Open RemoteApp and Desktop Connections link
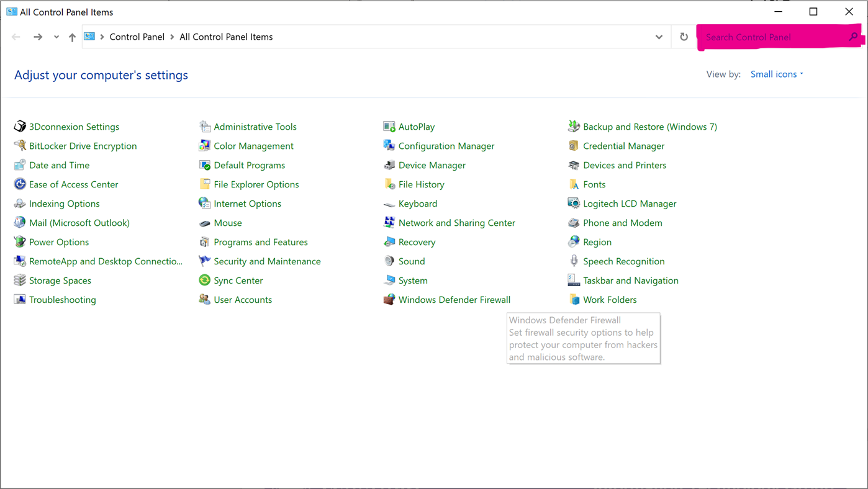The width and height of the screenshot is (868, 489). pyautogui.click(x=106, y=261)
